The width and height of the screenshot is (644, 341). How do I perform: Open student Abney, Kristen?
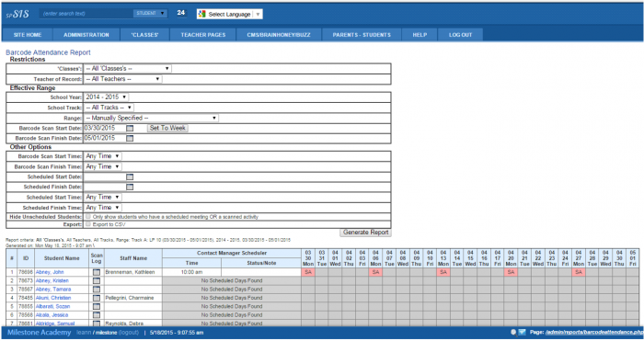click(52, 280)
